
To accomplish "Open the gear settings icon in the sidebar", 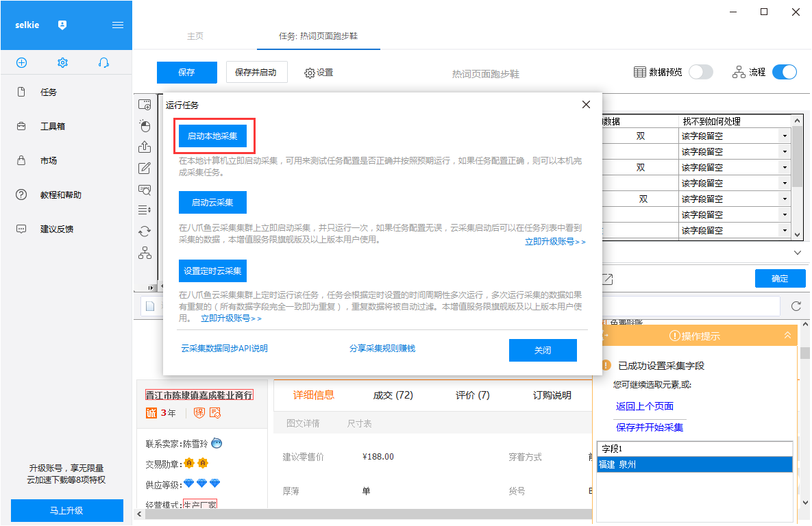I will coord(62,62).
